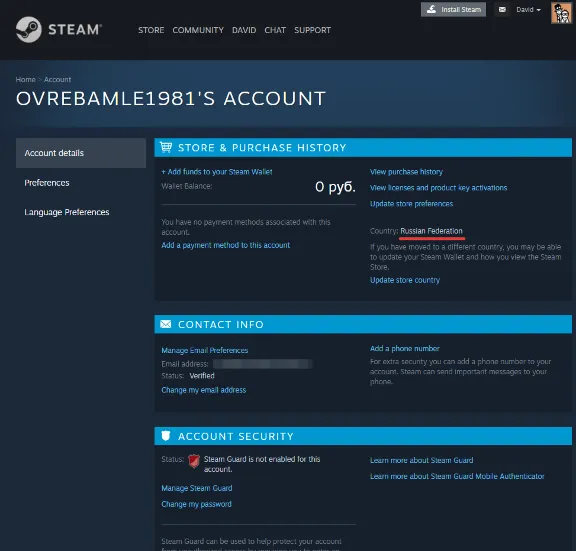Click Manage Email Preferences link

(x=205, y=350)
